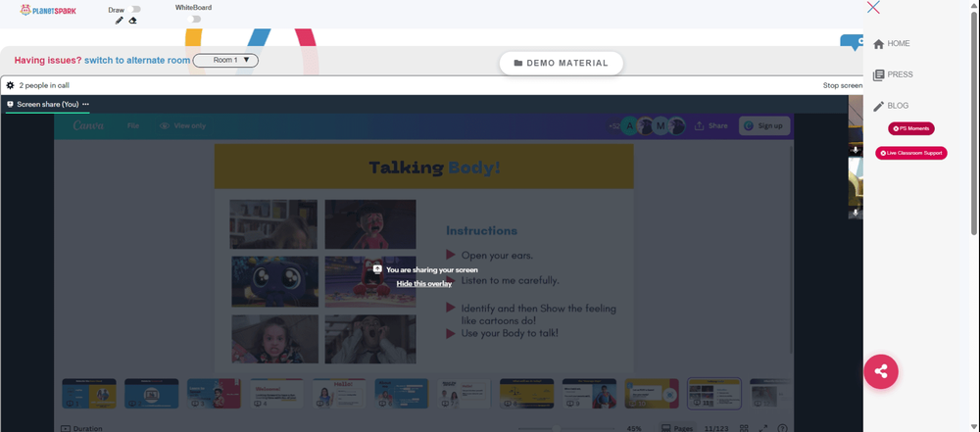The height and width of the screenshot is (432, 980).
Task: Click the Press newspaper icon in the side menu
Action: point(879,75)
